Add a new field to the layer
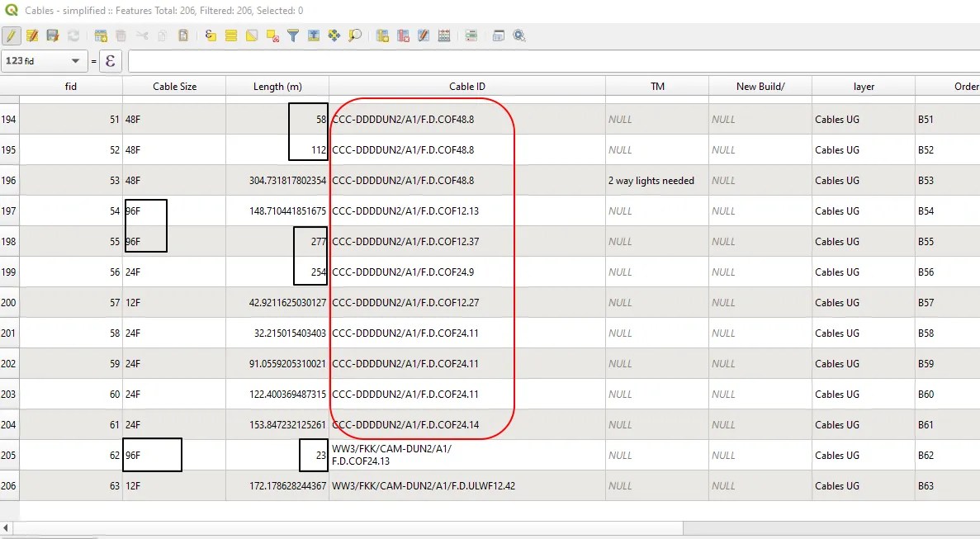The height and width of the screenshot is (539, 980). click(381, 35)
